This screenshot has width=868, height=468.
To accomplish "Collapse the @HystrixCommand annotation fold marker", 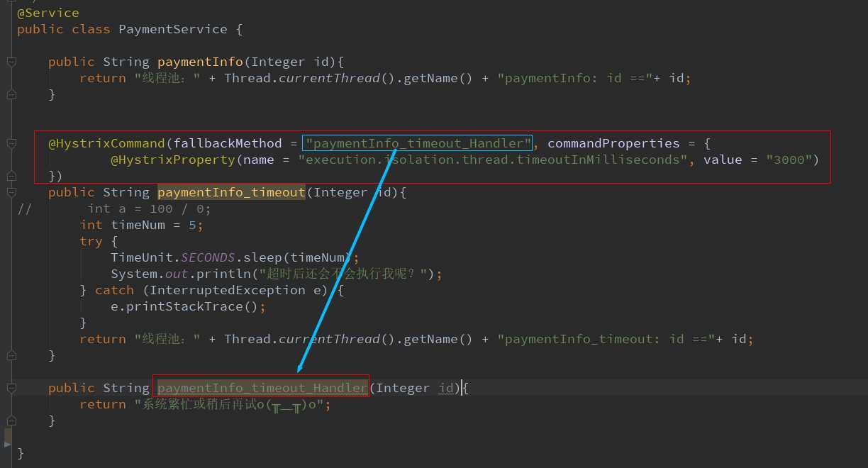I will [11, 143].
